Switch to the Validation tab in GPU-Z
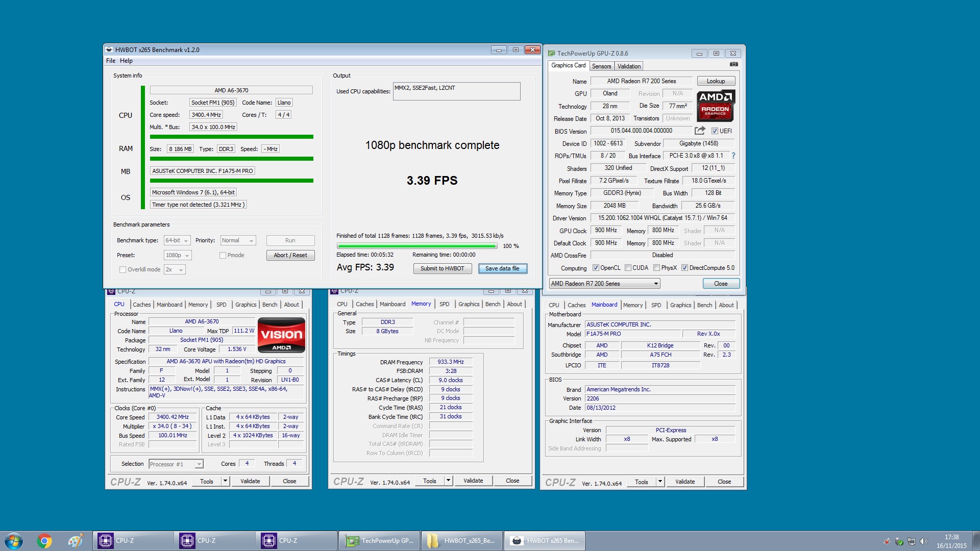This screenshot has width=980, height=551. point(629,66)
